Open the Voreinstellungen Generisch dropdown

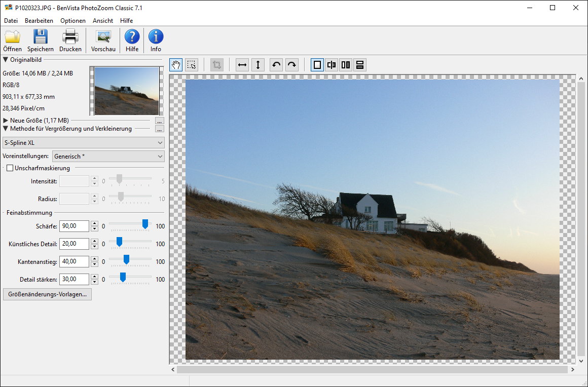(x=108, y=157)
